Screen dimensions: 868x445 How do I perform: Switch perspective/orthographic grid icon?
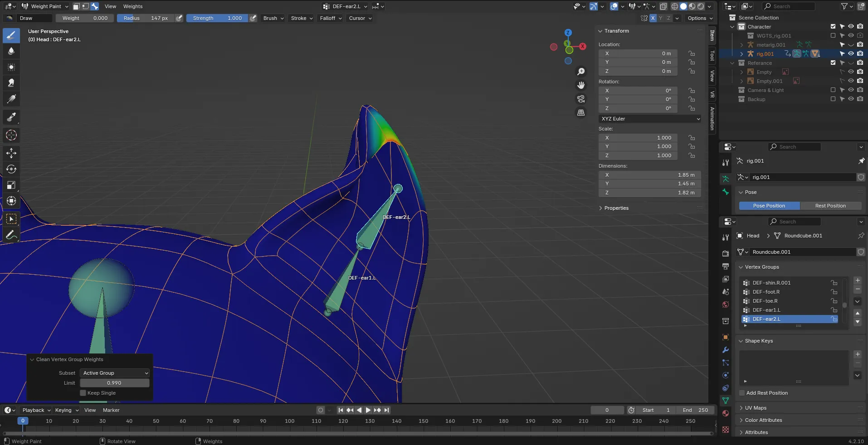point(581,112)
